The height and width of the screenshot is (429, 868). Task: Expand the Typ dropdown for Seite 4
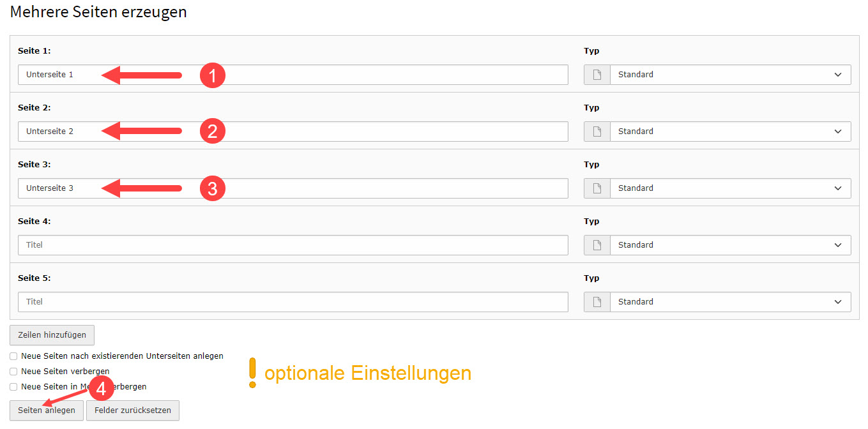(730, 245)
